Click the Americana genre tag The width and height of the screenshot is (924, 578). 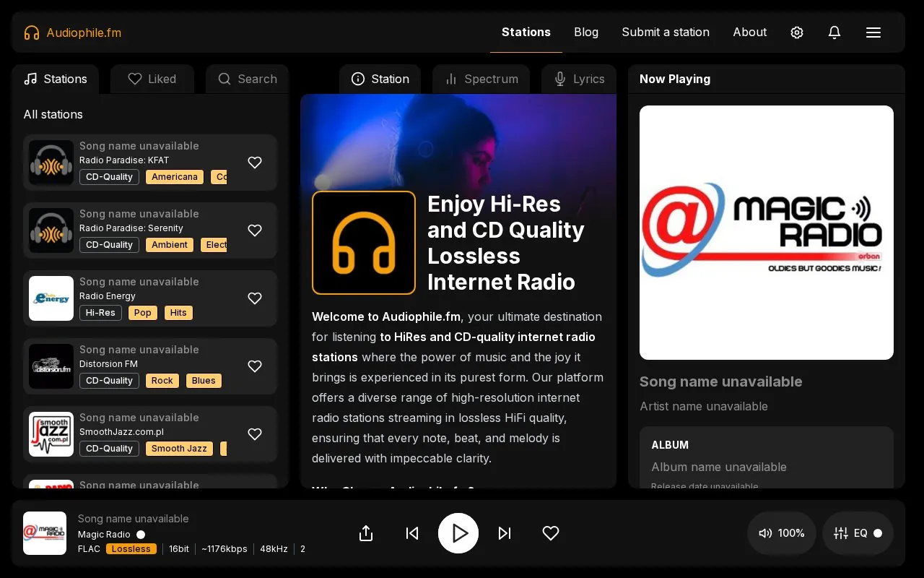click(x=175, y=177)
